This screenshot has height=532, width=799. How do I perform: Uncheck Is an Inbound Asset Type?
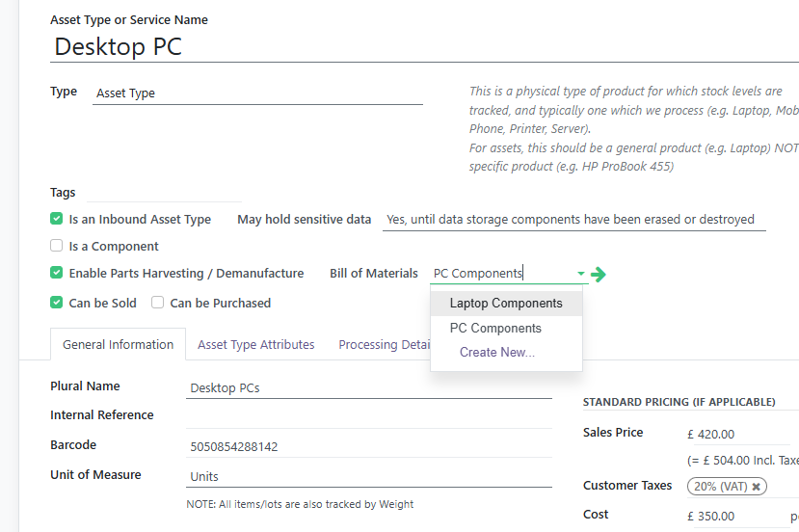pos(57,219)
